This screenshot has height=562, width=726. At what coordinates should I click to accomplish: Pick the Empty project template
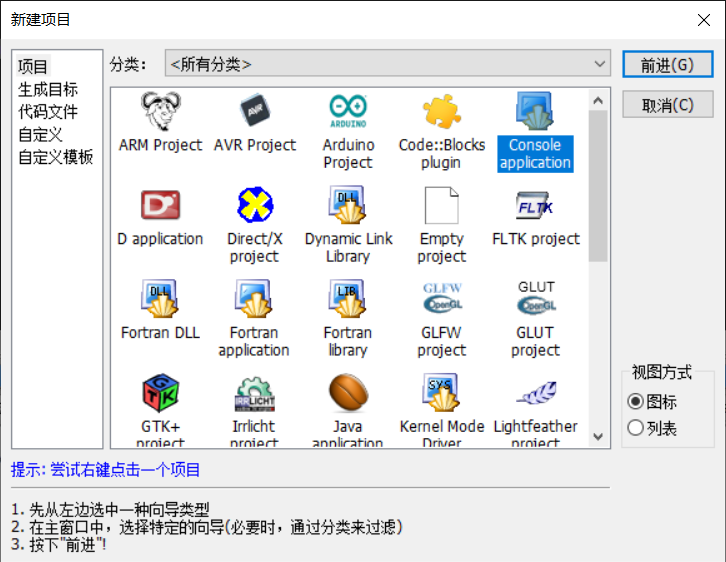coord(441,206)
